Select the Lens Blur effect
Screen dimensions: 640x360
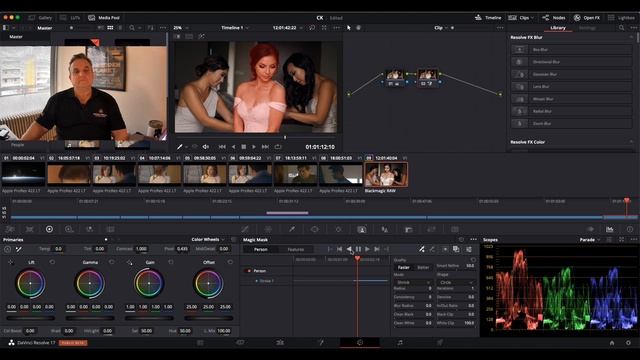(x=571, y=87)
